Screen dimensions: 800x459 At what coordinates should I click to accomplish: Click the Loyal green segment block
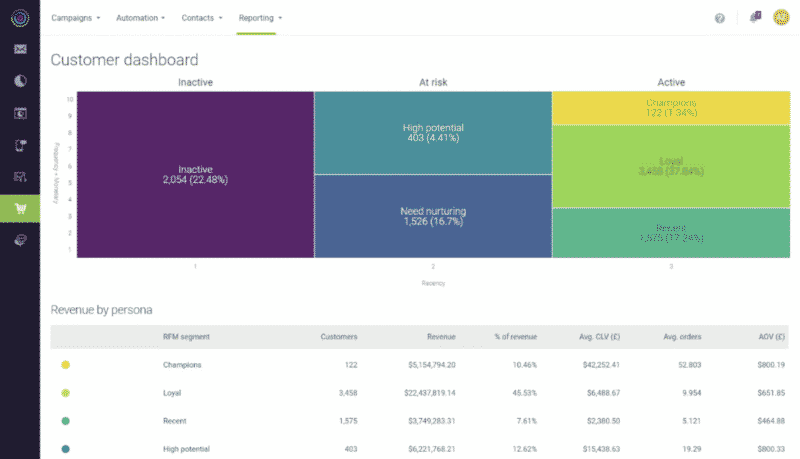pyautogui.click(x=670, y=166)
